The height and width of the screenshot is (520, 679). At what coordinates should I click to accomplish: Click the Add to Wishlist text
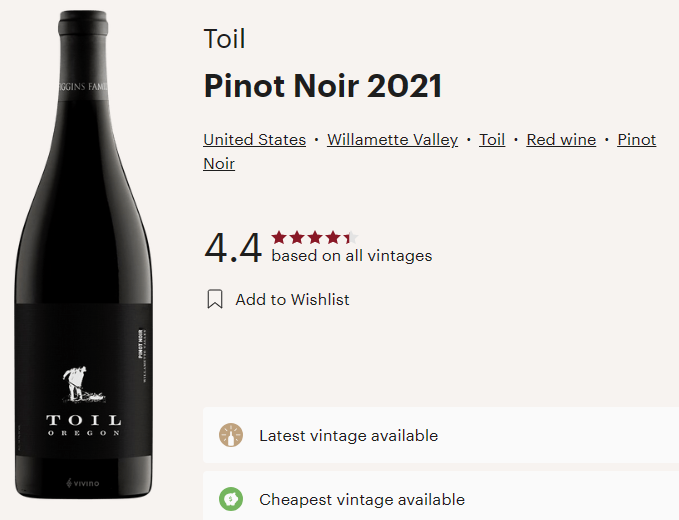click(292, 299)
